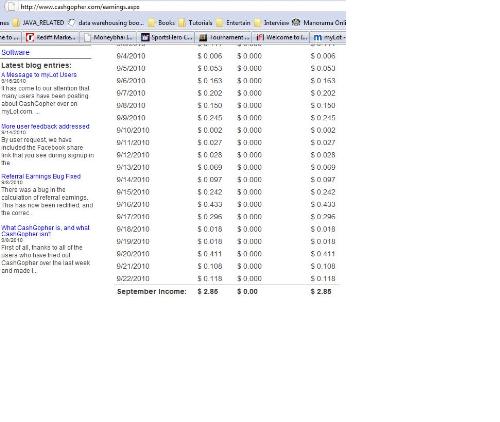
Task: Select the 9/15/2010 date cell
Action: 133,192
